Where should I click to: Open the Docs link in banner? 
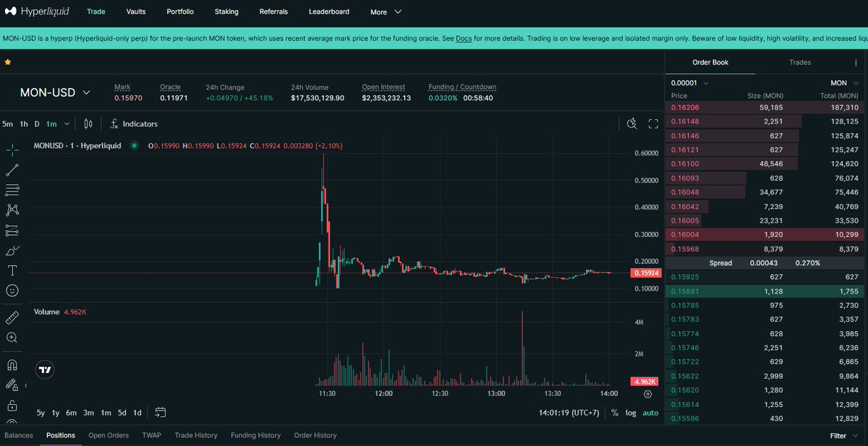pos(464,38)
